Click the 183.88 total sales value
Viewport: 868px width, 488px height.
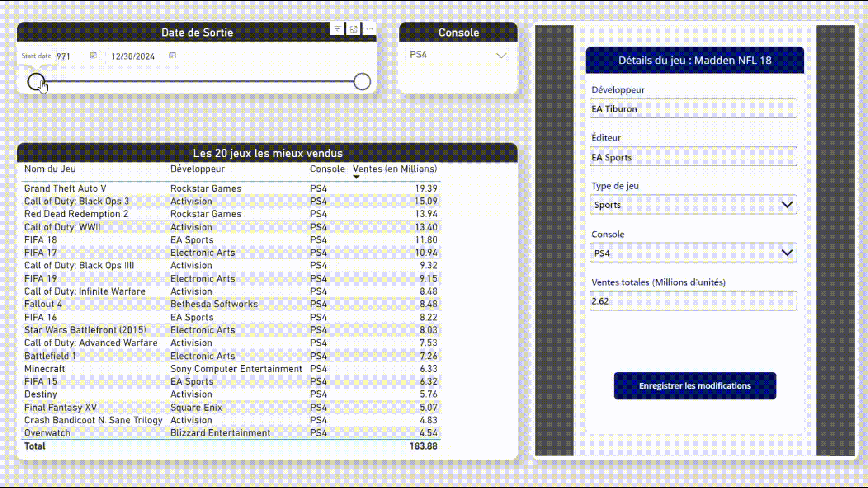[423, 446]
